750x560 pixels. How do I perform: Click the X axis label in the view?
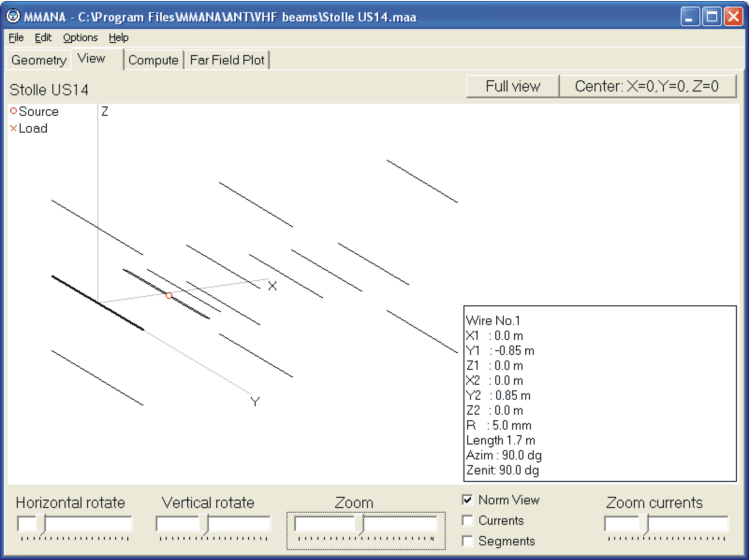click(272, 286)
